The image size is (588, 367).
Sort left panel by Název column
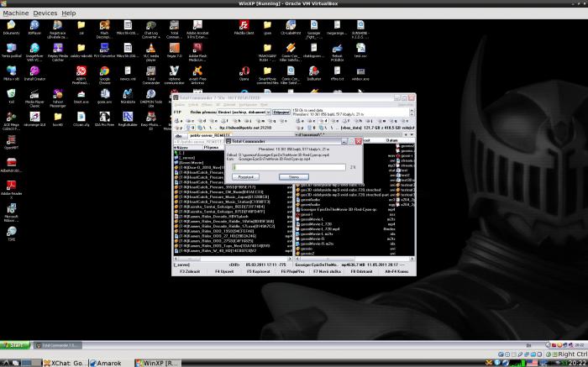188,147
